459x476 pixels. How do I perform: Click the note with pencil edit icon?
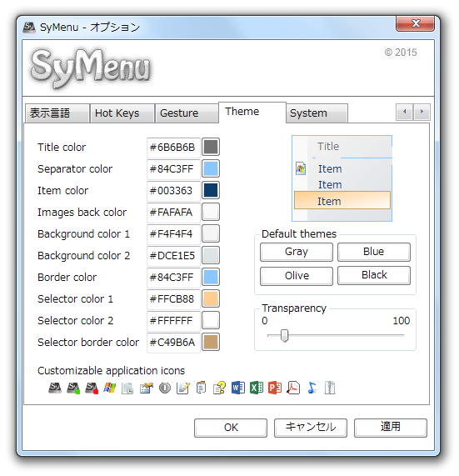click(183, 388)
